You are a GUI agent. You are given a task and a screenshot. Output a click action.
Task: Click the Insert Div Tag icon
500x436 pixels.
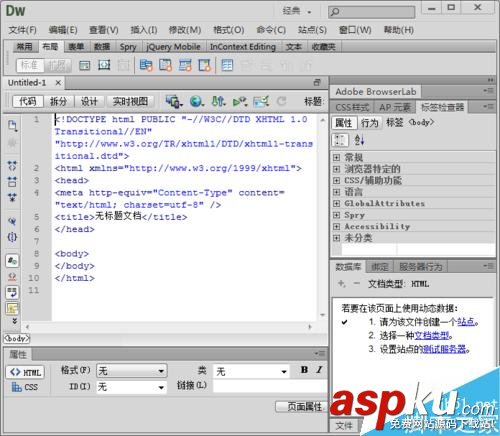click(x=85, y=65)
